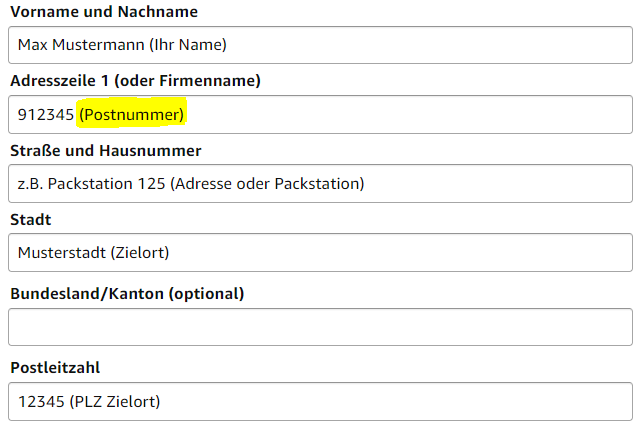Click the 'Musterstadt (Zielort)' text

[93, 253]
